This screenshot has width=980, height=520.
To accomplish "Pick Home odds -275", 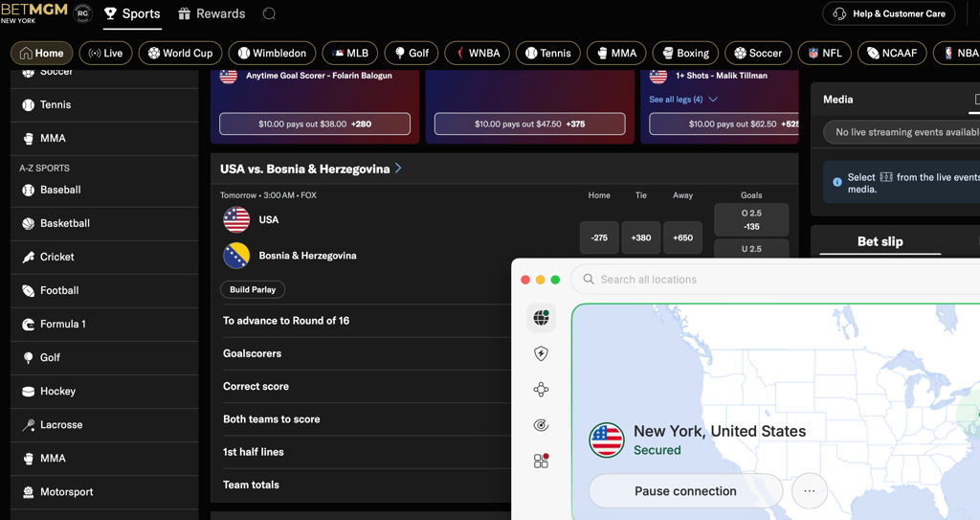I will coord(599,237).
